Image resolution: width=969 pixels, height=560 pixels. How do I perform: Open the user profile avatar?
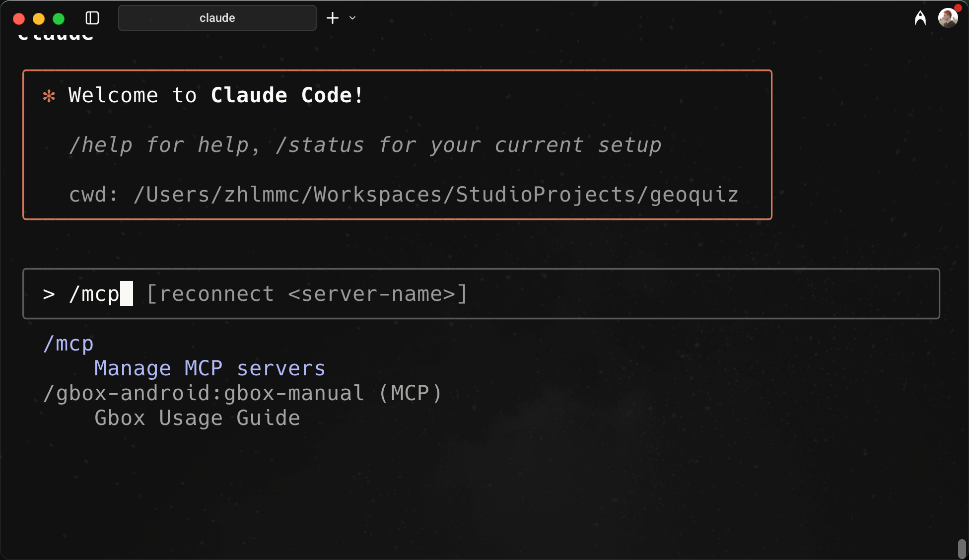pyautogui.click(x=948, y=18)
